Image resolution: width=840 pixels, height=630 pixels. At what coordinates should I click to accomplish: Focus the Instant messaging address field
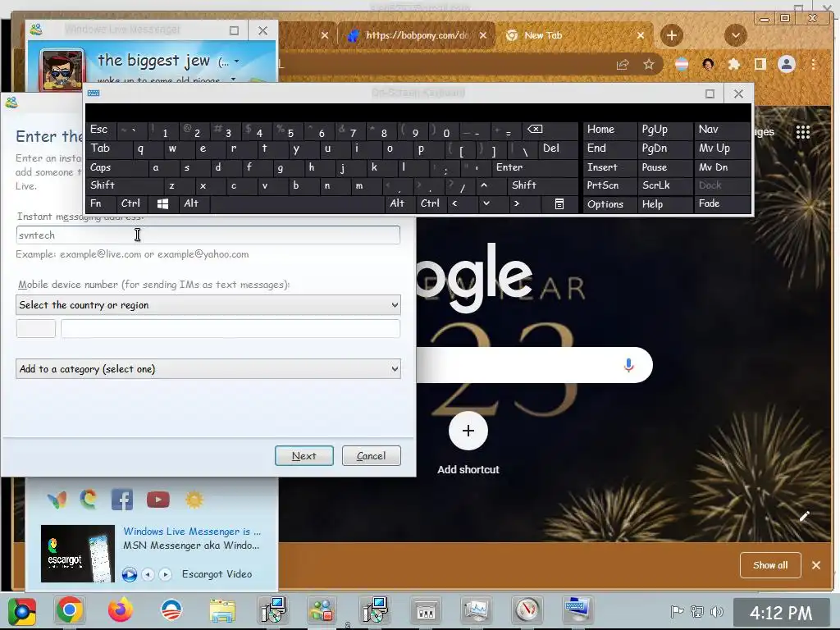(208, 235)
